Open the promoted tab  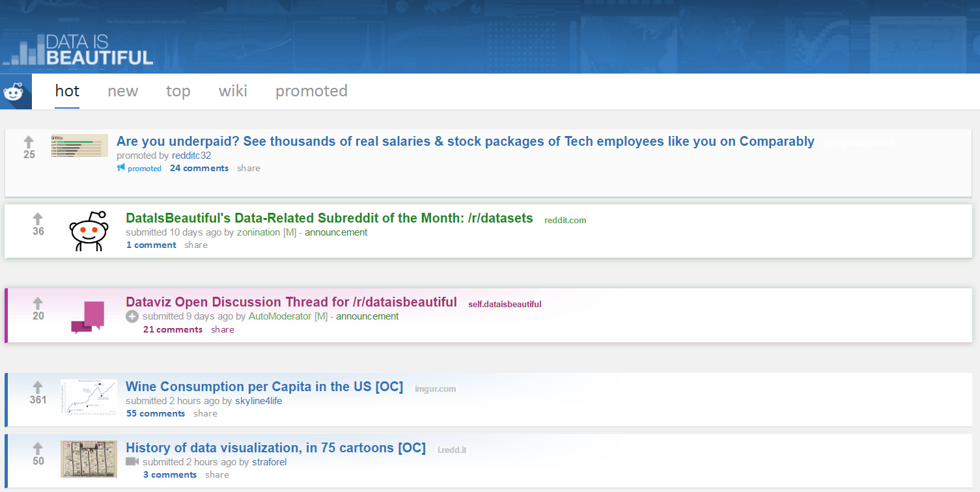(311, 91)
